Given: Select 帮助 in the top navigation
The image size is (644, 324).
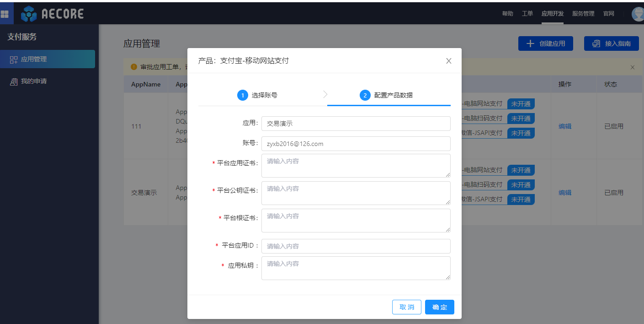Looking at the screenshot, I should pyautogui.click(x=507, y=14).
